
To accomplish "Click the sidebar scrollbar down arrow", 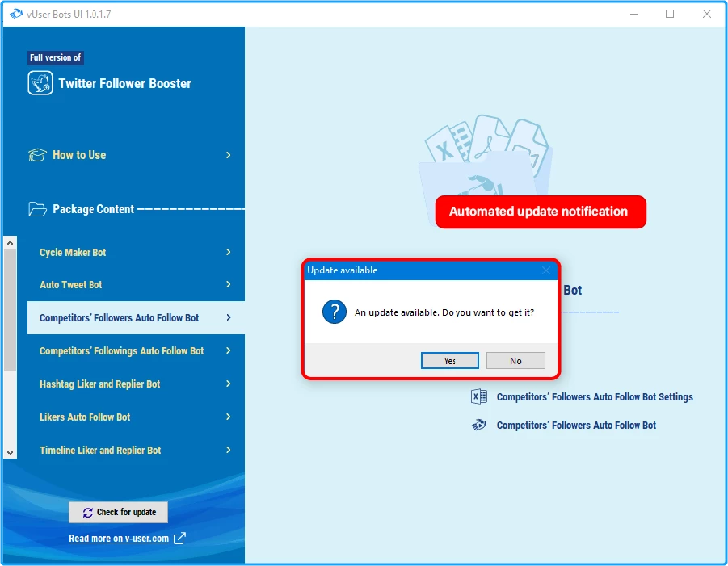I will click(x=11, y=452).
